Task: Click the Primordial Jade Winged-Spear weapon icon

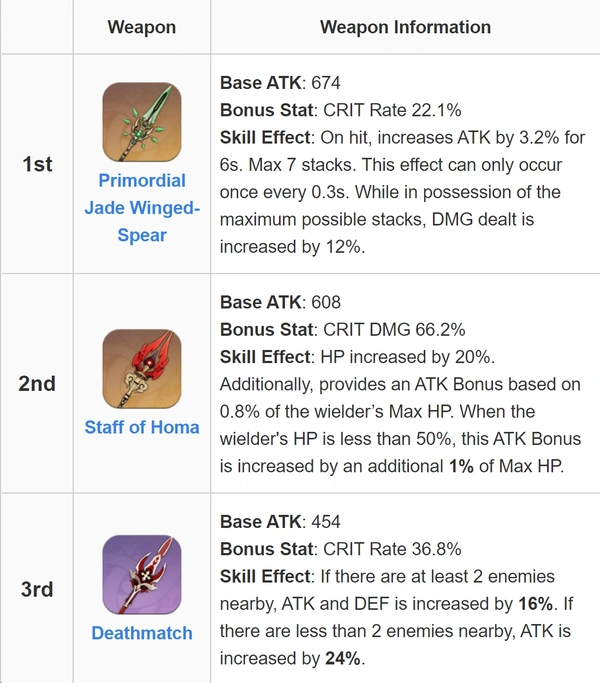Action: pyautogui.click(x=142, y=122)
